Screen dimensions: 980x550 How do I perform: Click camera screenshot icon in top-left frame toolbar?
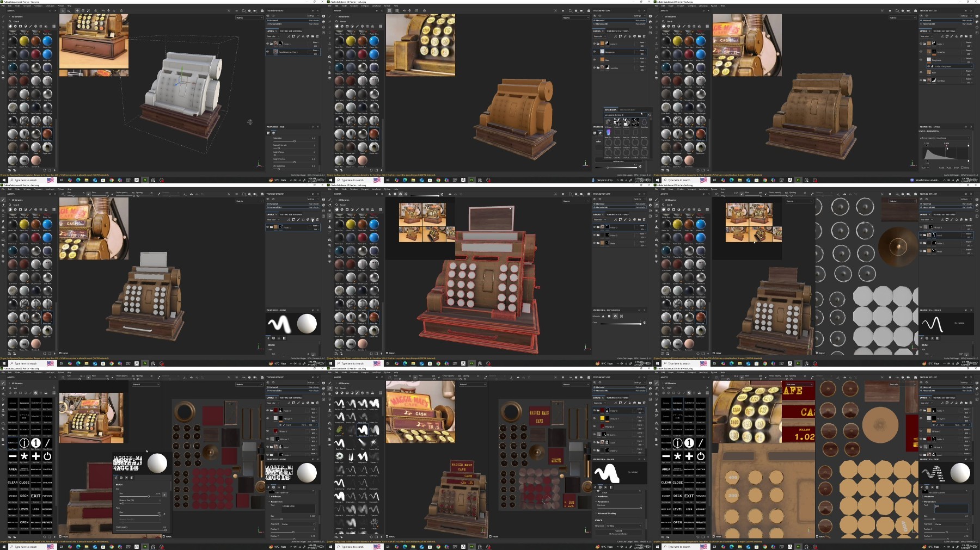262,11
